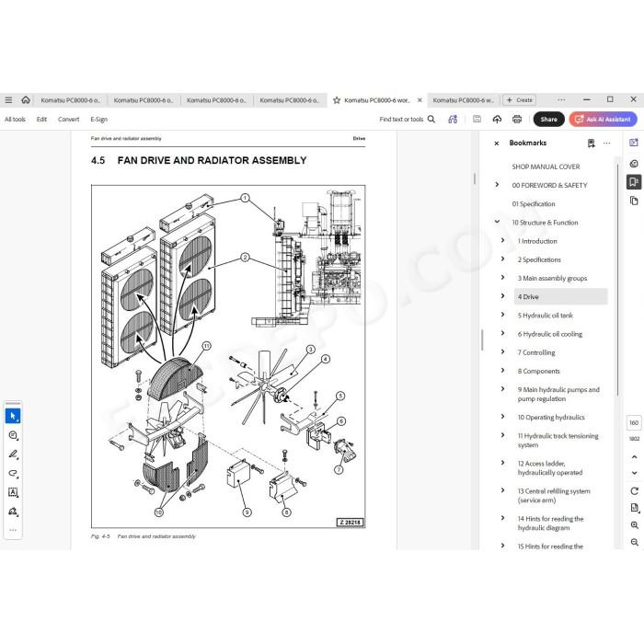Viewport: 644px width, 644px height.
Task: Click the page number 160 field
Action: coord(634,422)
